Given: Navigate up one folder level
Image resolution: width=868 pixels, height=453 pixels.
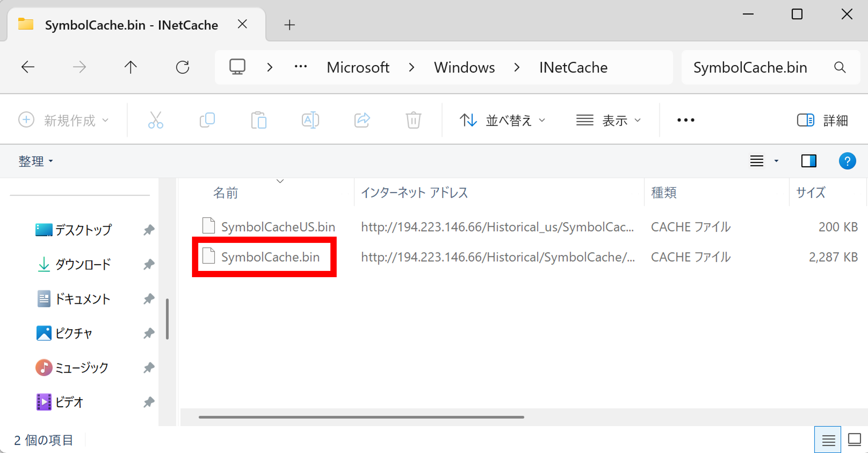Looking at the screenshot, I should coord(130,67).
